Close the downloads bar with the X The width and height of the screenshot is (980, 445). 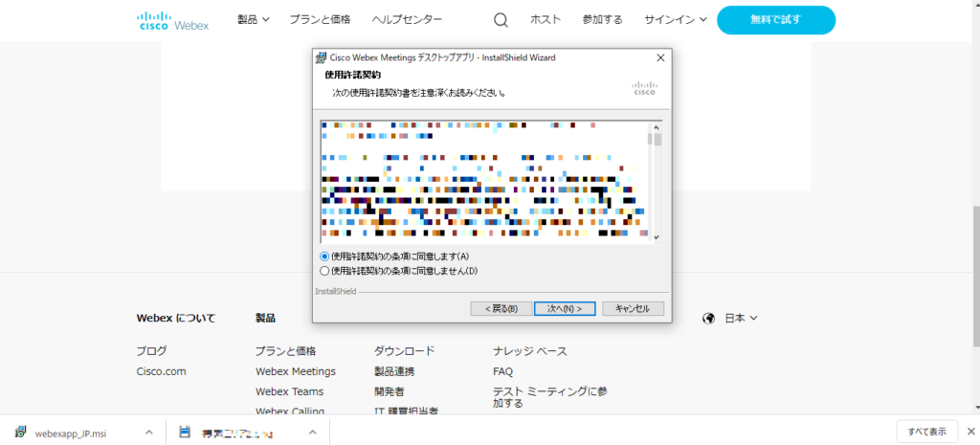tap(970, 432)
